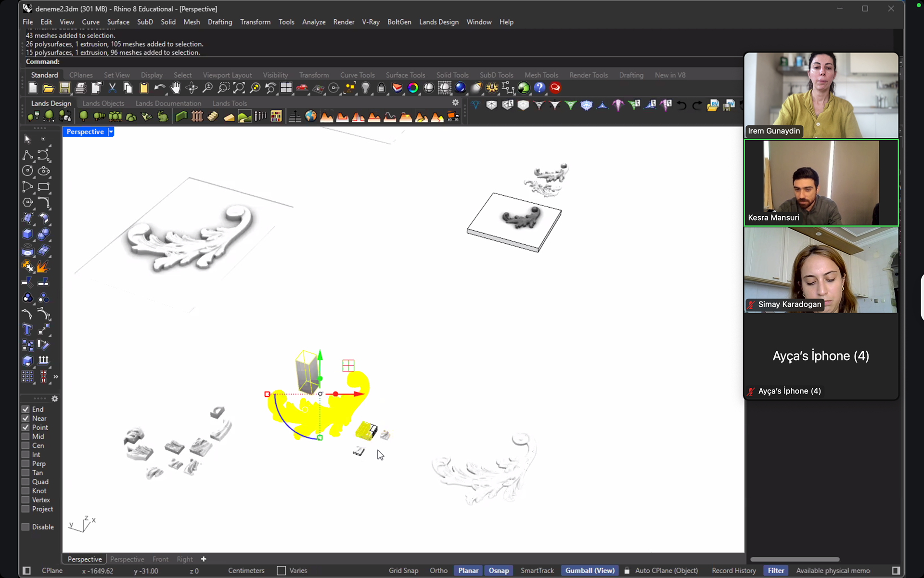Select the Box solid tool
The image size is (924, 578).
pos(27,234)
